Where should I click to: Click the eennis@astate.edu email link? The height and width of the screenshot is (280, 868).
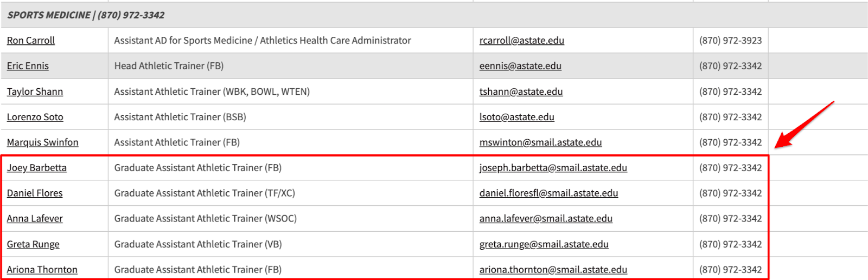[x=520, y=66]
